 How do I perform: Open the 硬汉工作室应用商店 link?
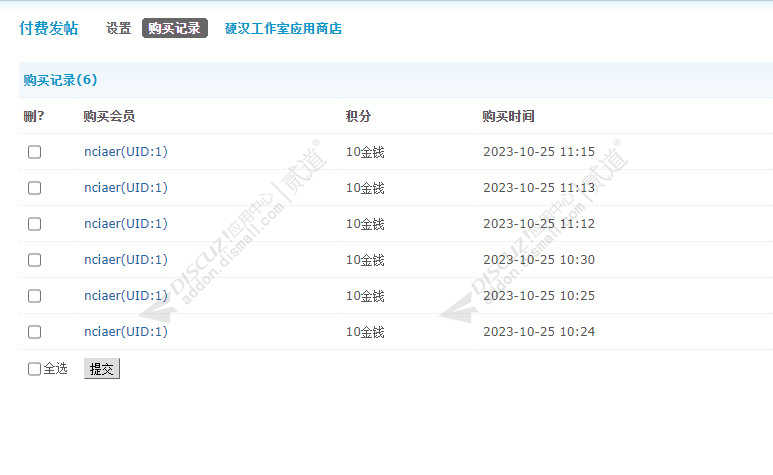tap(283, 28)
